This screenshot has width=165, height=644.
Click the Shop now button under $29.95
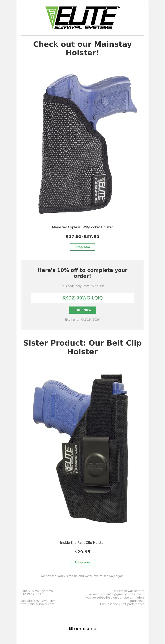click(82, 562)
